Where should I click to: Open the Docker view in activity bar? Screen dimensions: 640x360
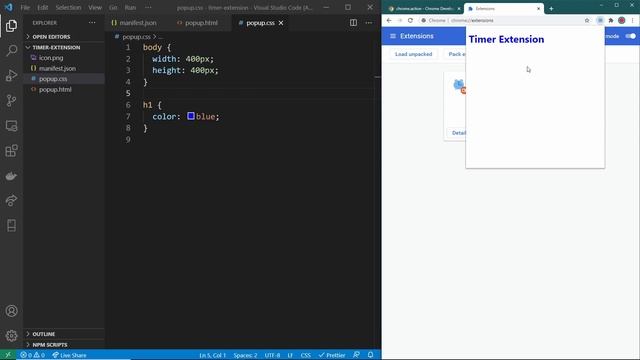pos(11,176)
